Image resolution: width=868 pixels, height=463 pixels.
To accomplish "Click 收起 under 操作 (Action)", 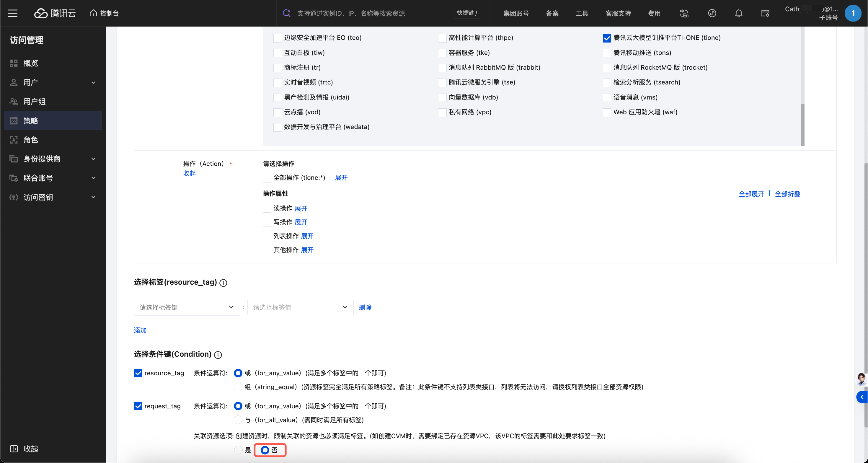I will pyautogui.click(x=189, y=174).
